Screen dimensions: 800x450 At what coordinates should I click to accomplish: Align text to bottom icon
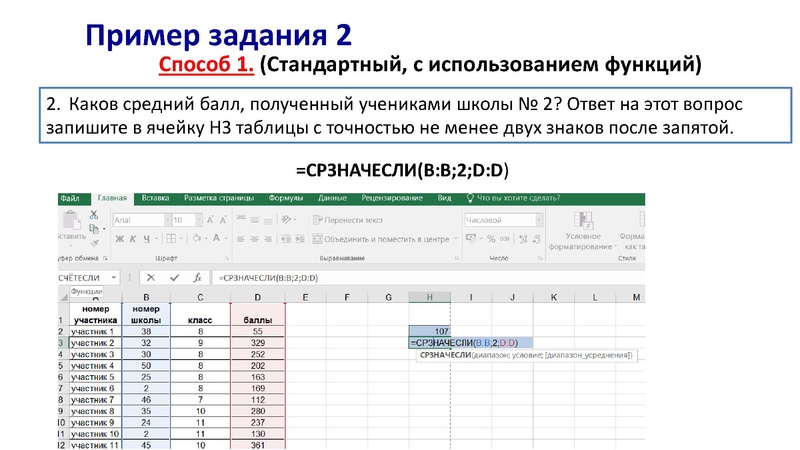pos(267,220)
